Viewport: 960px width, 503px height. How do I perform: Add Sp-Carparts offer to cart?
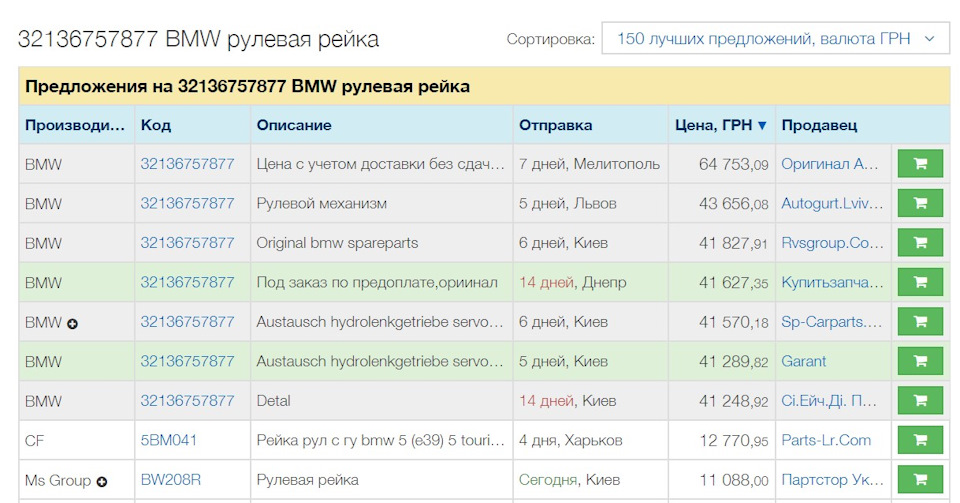(920, 322)
